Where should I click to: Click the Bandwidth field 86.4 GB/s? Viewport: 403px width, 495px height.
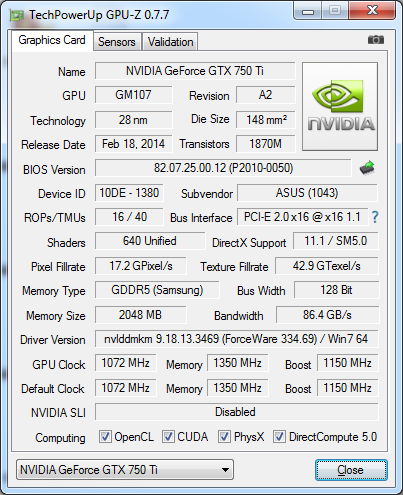point(327,315)
